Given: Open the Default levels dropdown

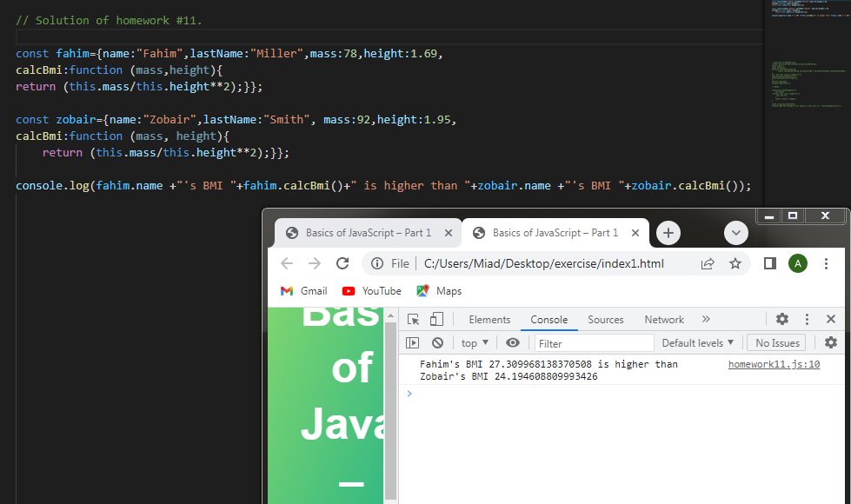Looking at the screenshot, I should coord(698,343).
